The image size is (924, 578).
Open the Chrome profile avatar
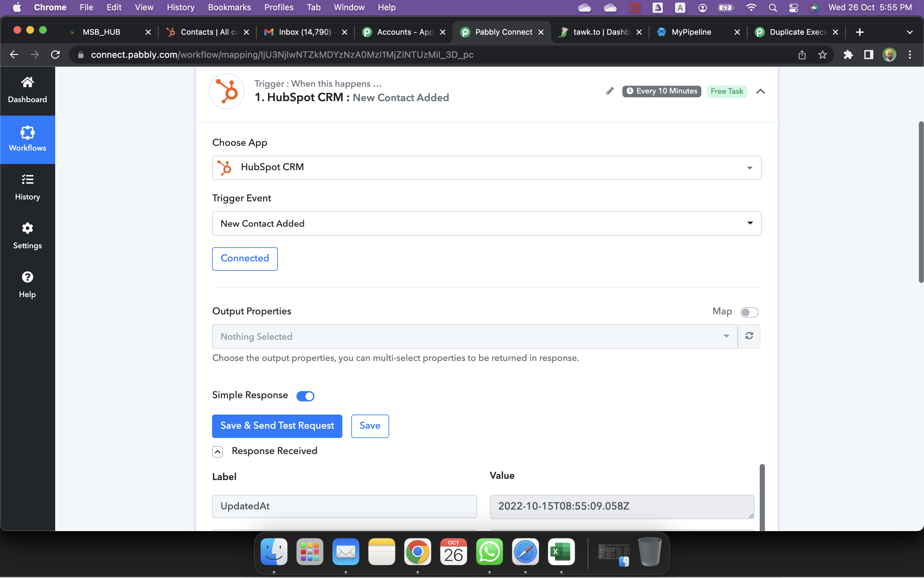[x=889, y=55]
